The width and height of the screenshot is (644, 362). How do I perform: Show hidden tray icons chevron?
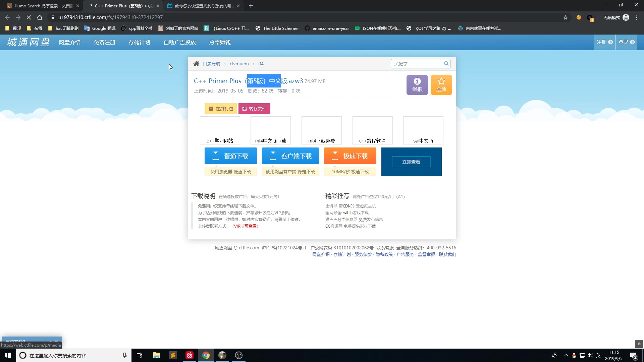pyautogui.click(x=566, y=355)
